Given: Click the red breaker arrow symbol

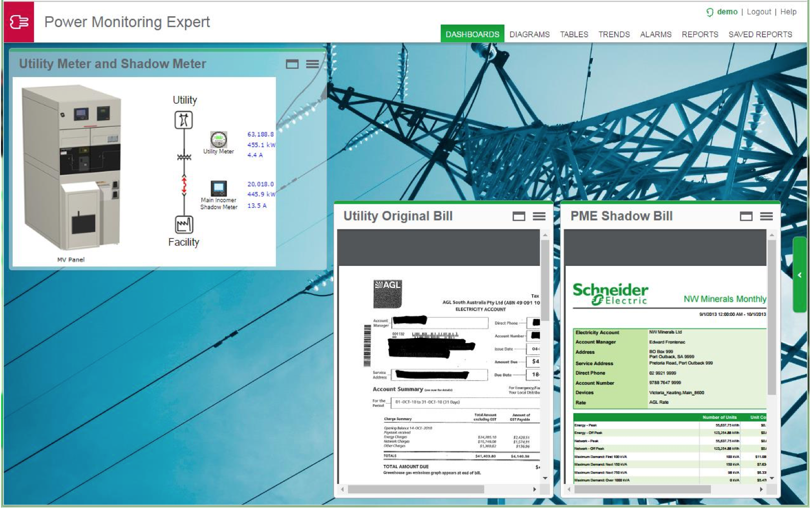Looking at the screenshot, I should [x=185, y=185].
